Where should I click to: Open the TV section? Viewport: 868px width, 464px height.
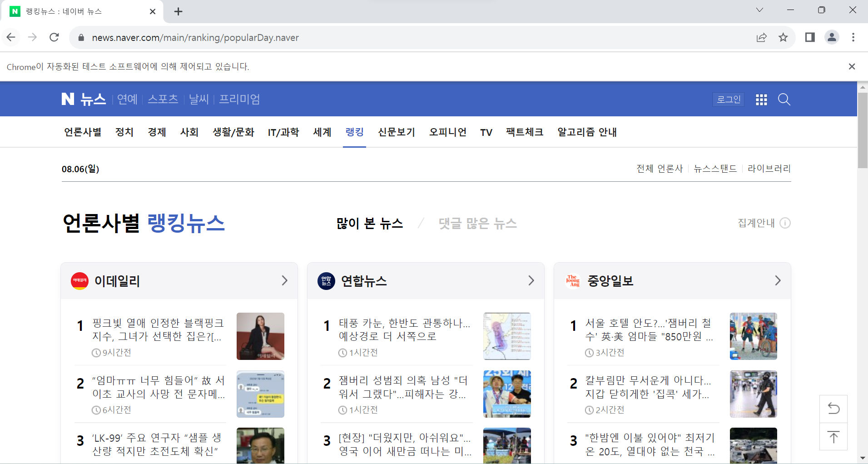[x=486, y=132]
